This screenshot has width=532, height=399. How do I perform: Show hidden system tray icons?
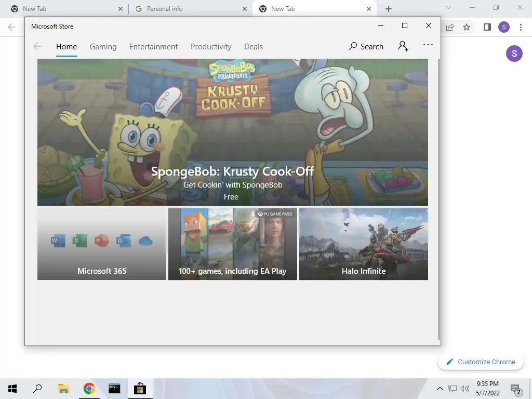[440, 389]
